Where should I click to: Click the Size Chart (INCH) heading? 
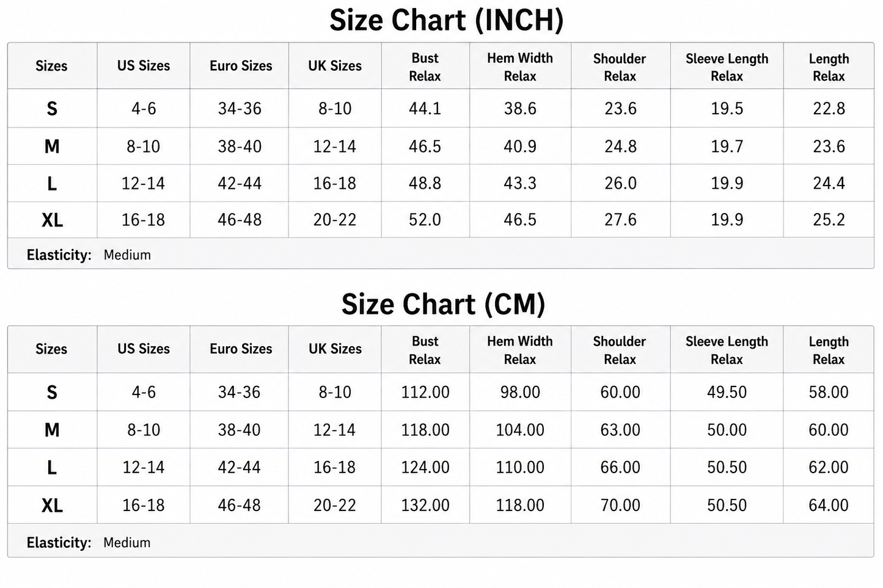446,20
